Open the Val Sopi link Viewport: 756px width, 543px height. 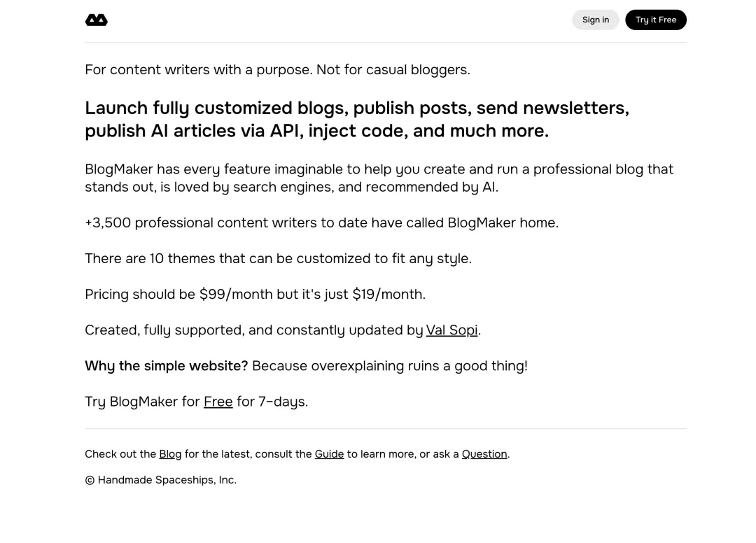[451, 330]
